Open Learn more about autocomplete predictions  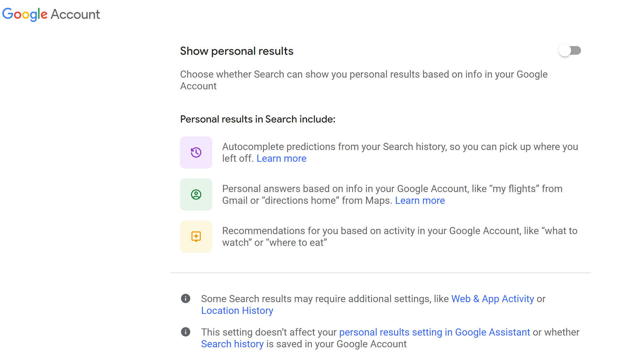(281, 158)
